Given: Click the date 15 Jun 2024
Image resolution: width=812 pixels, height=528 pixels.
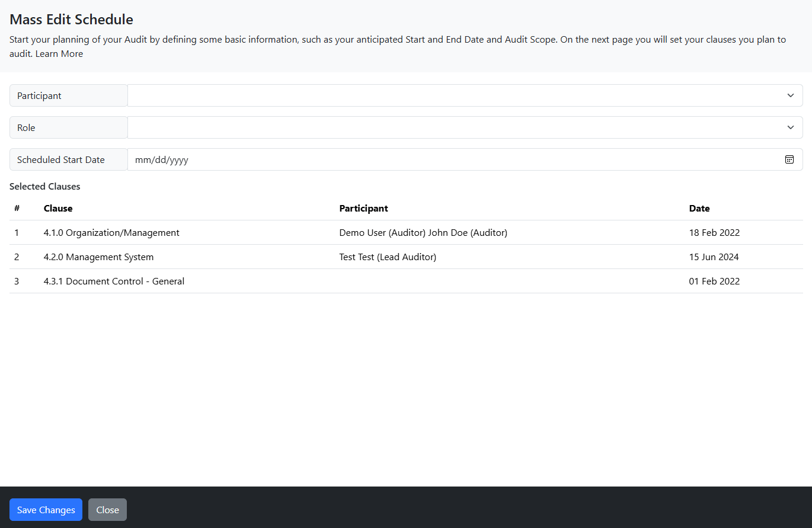Looking at the screenshot, I should pos(714,257).
